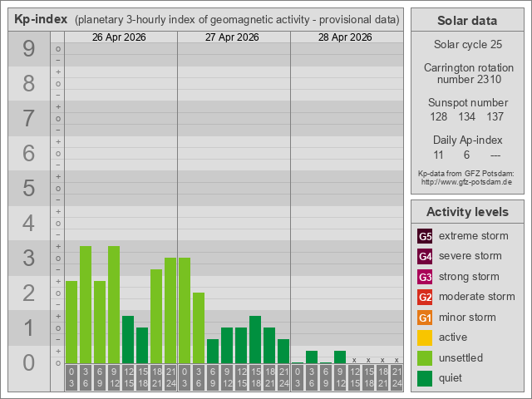The width and height of the screenshot is (532, 399).
Task: Click the G2 moderate storm badge
Action: pos(425,297)
